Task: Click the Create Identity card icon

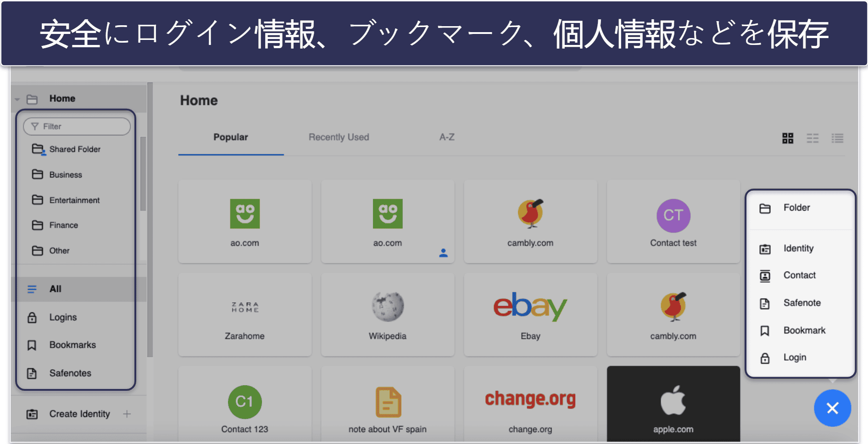Action: point(32,414)
